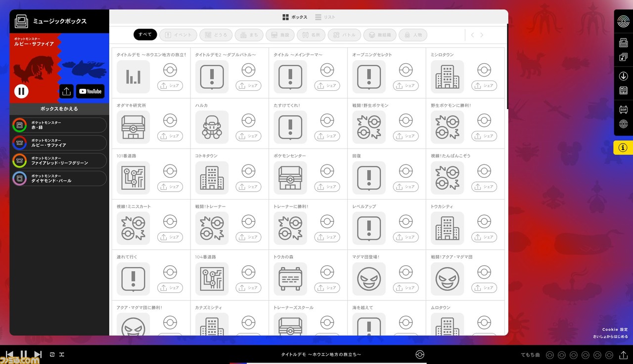Go to the previous filter page arrow
This screenshot has width=633, height=364.
(x=472, y=35)
